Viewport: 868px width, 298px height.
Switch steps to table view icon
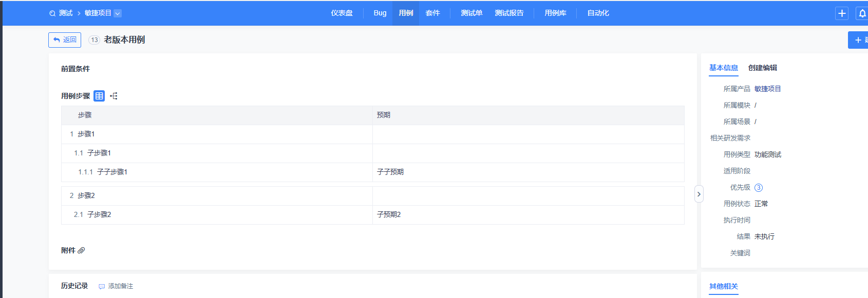(99, 96)
